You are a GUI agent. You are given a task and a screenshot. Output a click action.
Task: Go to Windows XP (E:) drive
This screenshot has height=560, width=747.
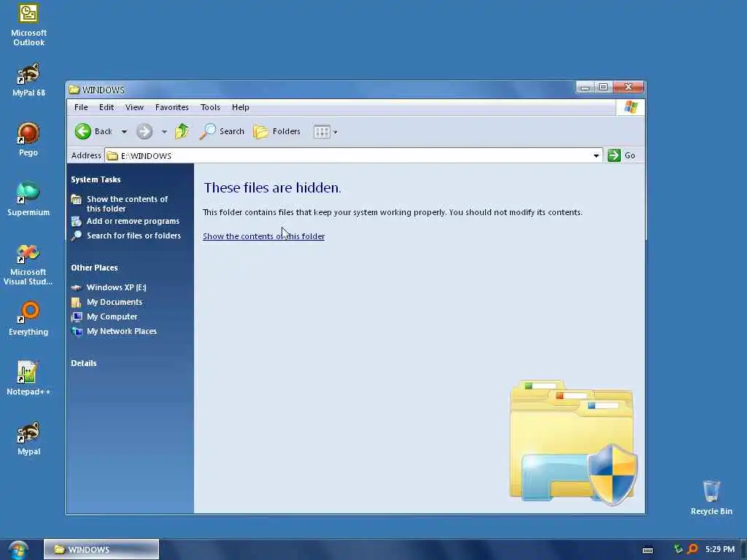116,287
